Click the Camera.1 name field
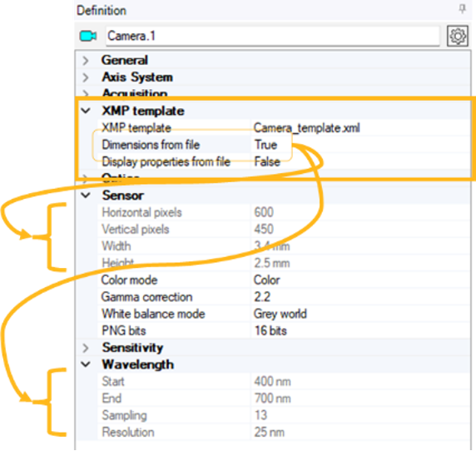 coord(273,36)
